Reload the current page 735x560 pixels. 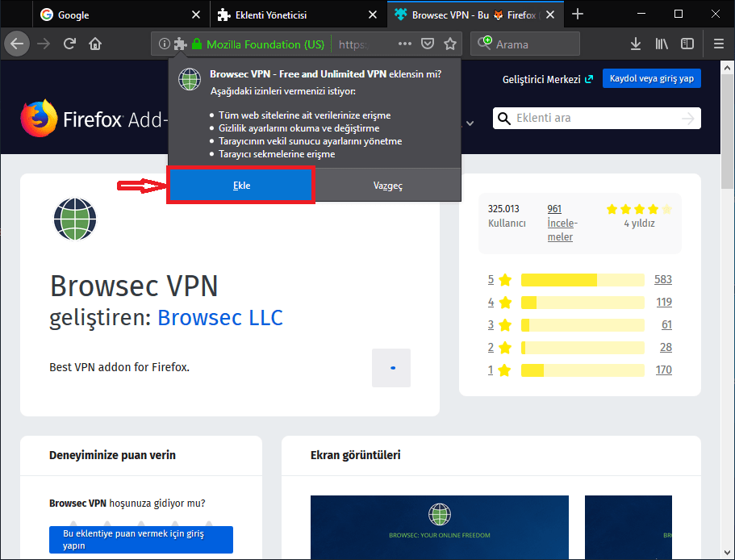pos(69,44)
